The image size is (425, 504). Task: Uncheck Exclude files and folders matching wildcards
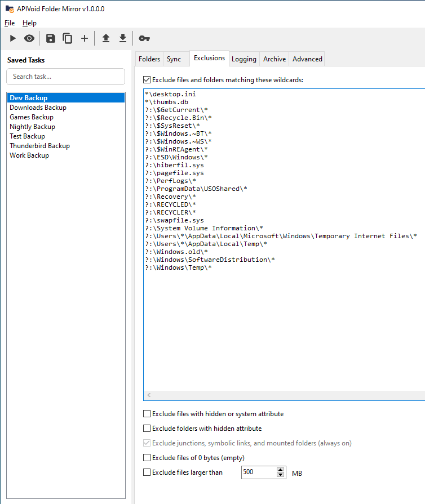click(x=147, y=80)
